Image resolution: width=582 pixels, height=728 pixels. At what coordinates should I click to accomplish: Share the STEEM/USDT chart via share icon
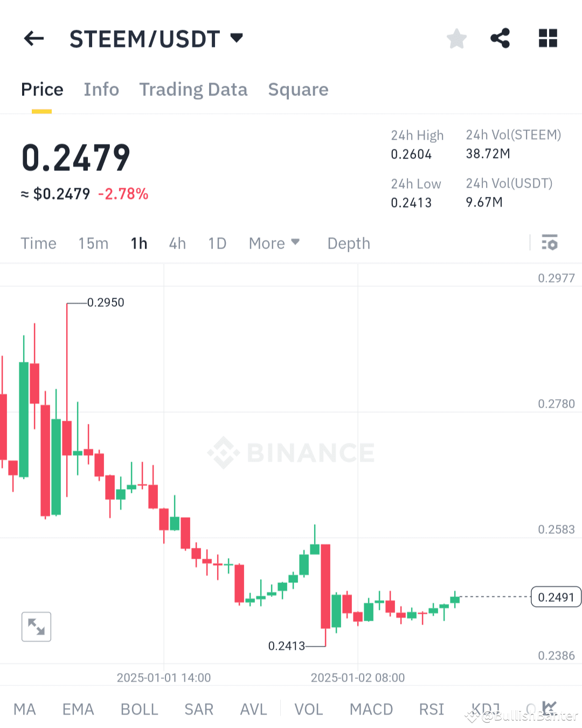[500, 38]
